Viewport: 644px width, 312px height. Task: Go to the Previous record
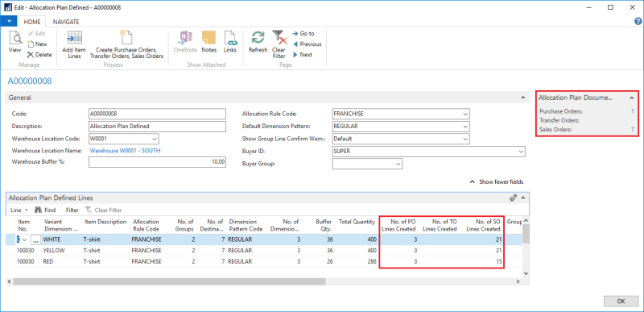[x=307, y=44]
